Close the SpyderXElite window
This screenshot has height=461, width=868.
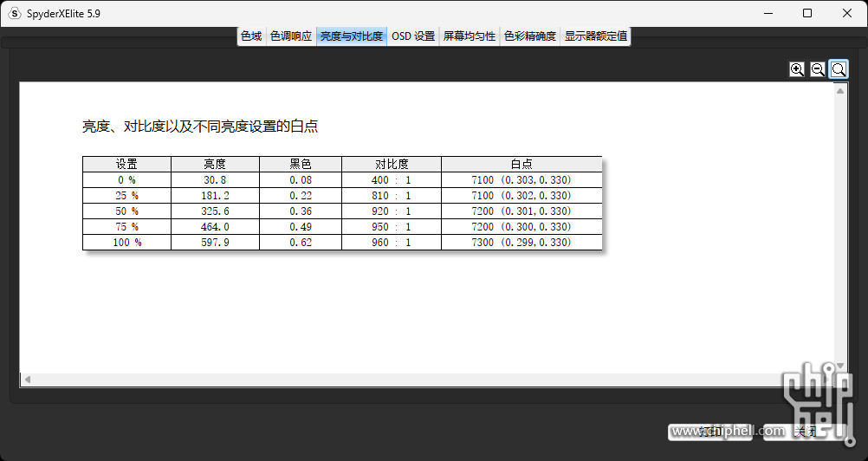(x=847, y=13)
